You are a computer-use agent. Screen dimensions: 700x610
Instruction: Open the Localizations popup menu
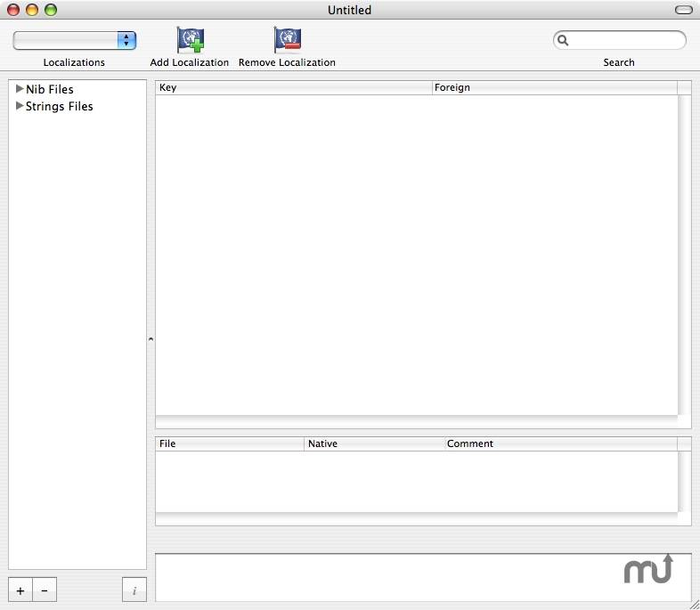pyautogui.click(x=75, y=40)
